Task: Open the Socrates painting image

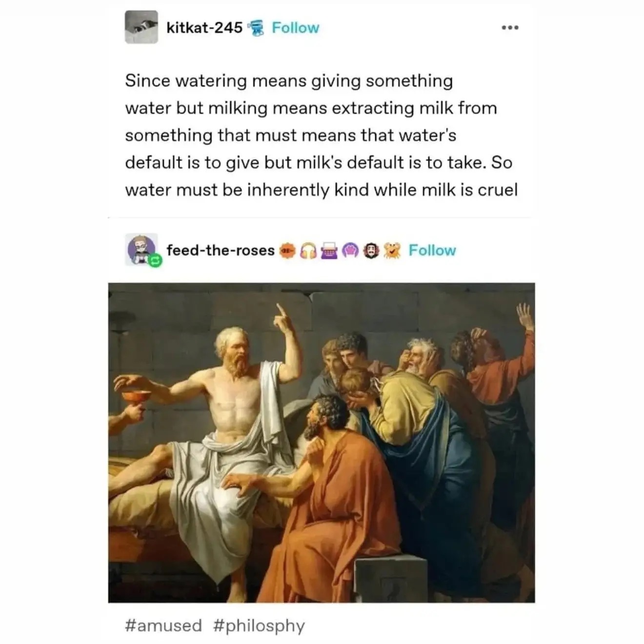Action: (x=321, y=442)
